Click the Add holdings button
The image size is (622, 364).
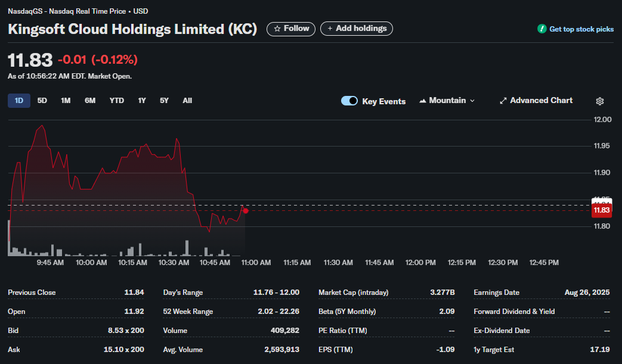tap(357, 29)
